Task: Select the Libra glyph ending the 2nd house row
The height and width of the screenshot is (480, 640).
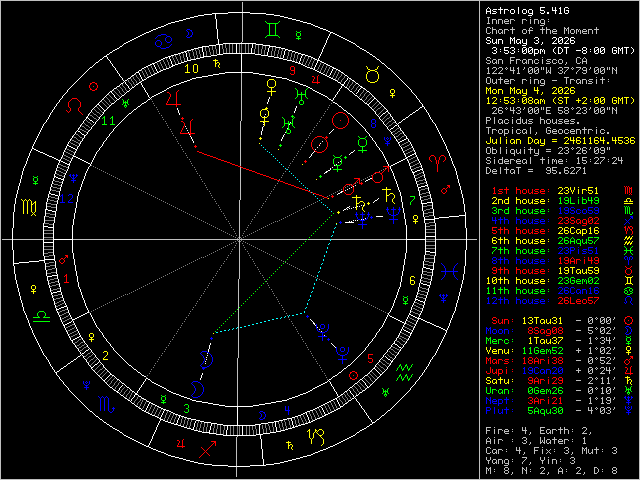Action: pos(629,201)
